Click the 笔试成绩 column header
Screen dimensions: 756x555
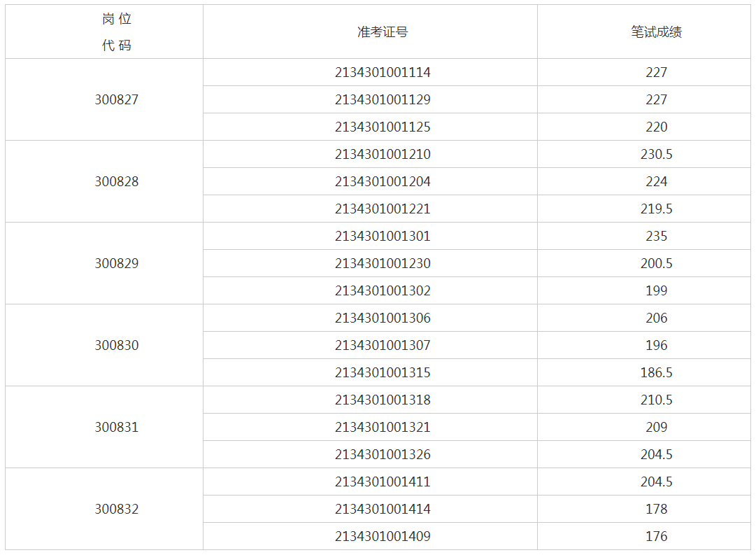tap(656, 32)
